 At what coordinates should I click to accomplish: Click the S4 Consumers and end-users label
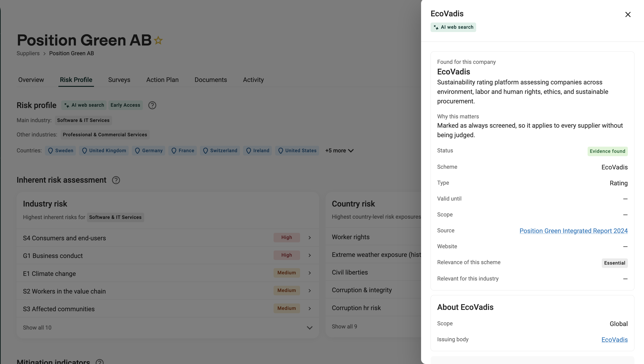click(x=64, y=238)
